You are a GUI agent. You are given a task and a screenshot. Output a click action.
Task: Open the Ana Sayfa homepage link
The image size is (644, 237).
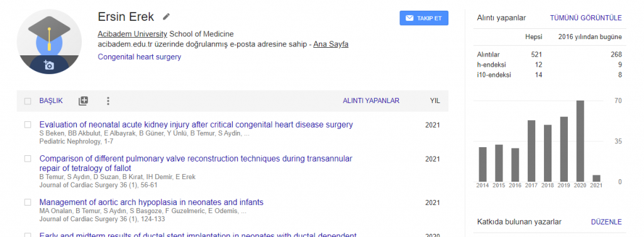point(331,44)
